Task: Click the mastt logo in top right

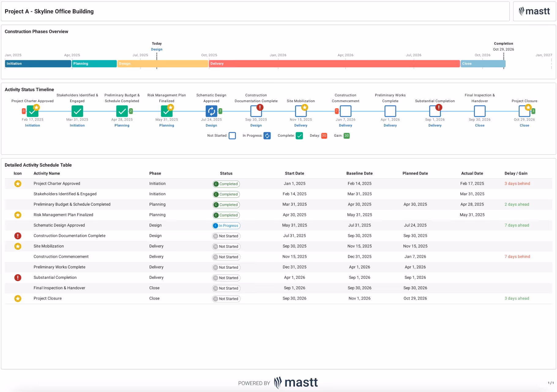Action: click(534, 11)
